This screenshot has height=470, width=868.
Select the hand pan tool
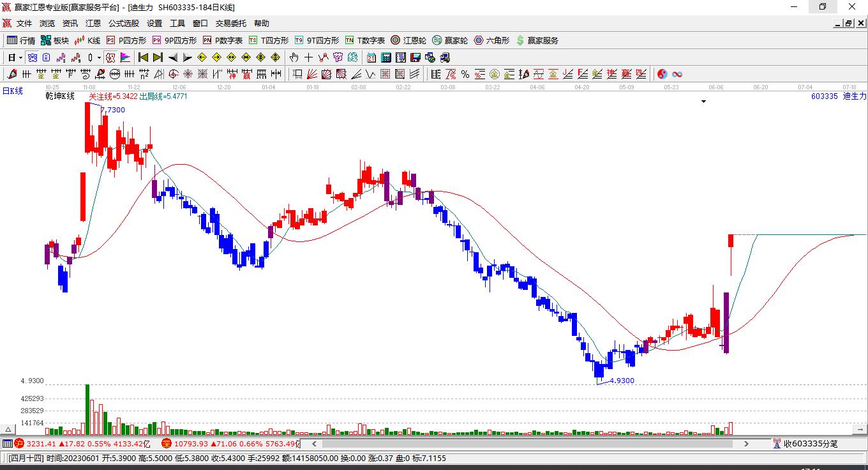pyautogui.click(x=294, y=57)
